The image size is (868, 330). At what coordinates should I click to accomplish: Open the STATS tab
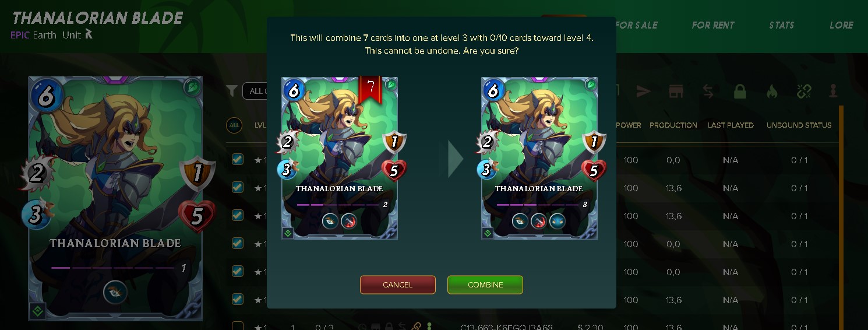coord(781,25)
